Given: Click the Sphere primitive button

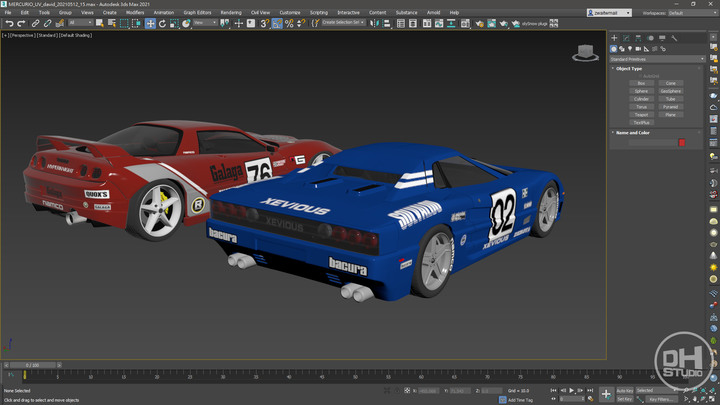Looking at the screenshot, I should point(641,91).
